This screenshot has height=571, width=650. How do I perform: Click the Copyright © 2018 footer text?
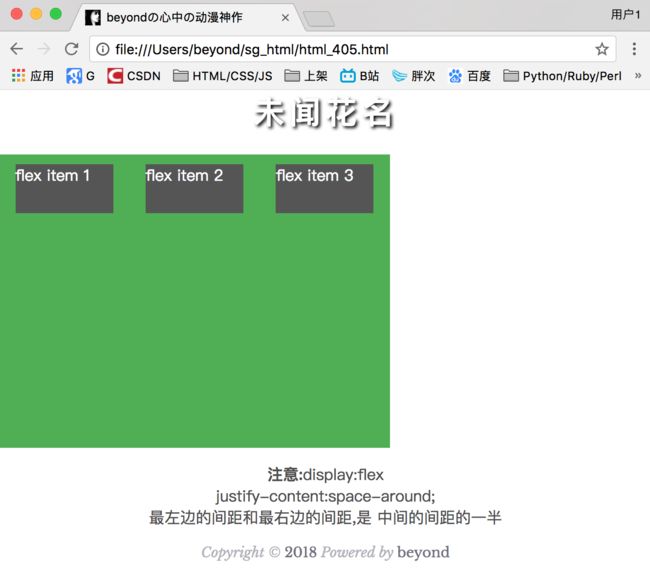(325, 552)
